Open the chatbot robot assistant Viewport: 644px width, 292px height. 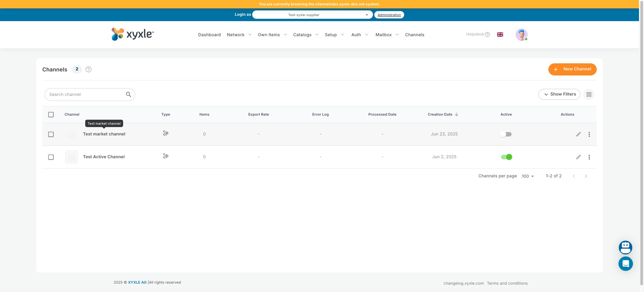(625, 248)
